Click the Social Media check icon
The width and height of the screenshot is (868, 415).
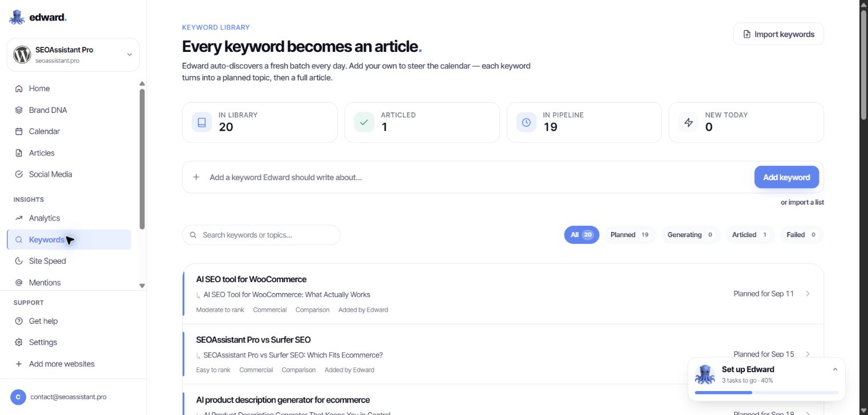19,174
